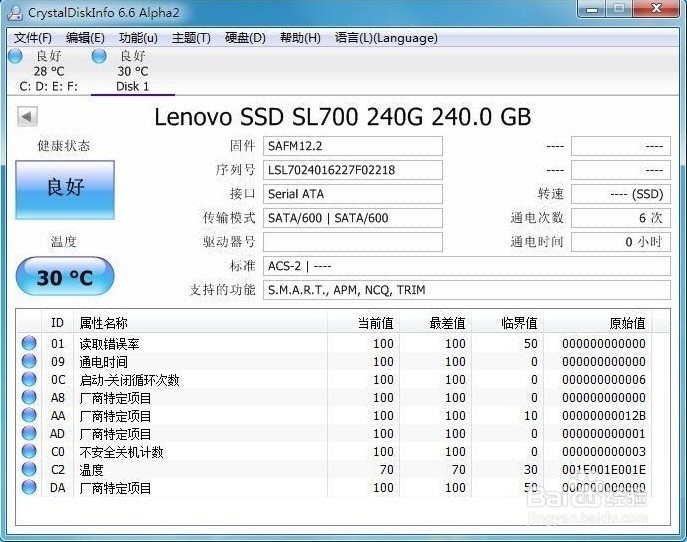Click blue status orb for attribute AD
The height and width of the screenshot is (542, 687).
click(29, 433)
